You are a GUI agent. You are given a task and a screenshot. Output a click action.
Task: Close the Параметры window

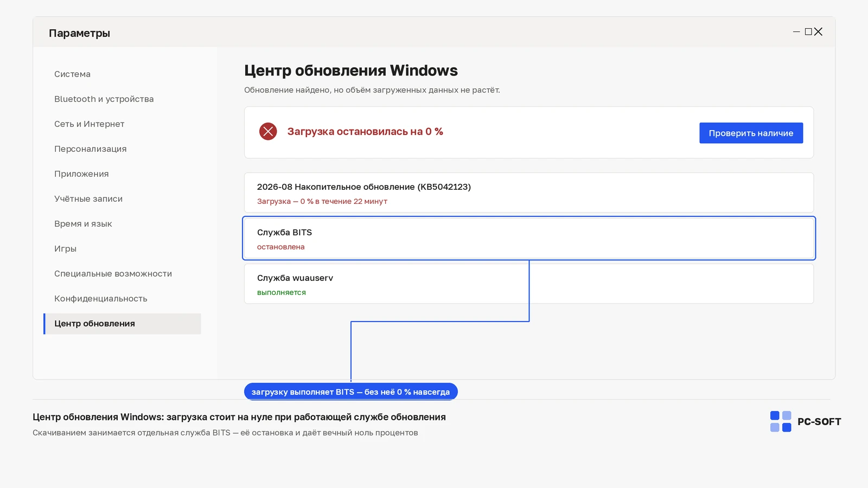pyautogui.click(x=818, y=32)
